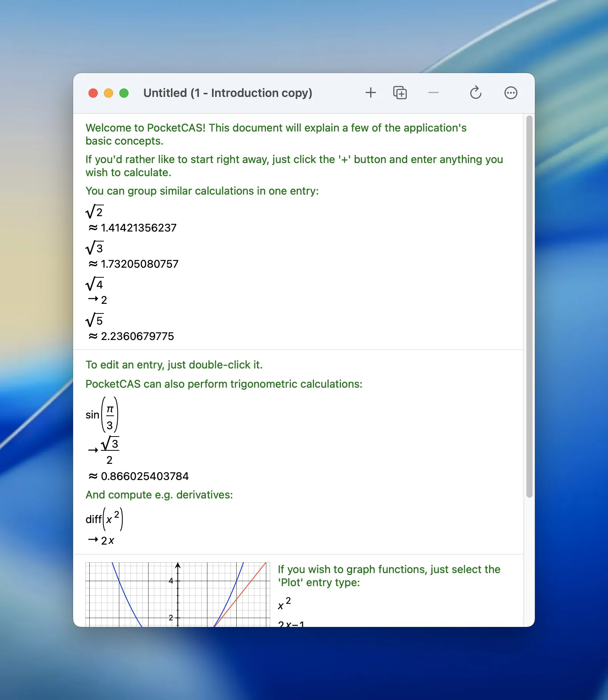Maximize window using the green button

[x=124, y=93]
